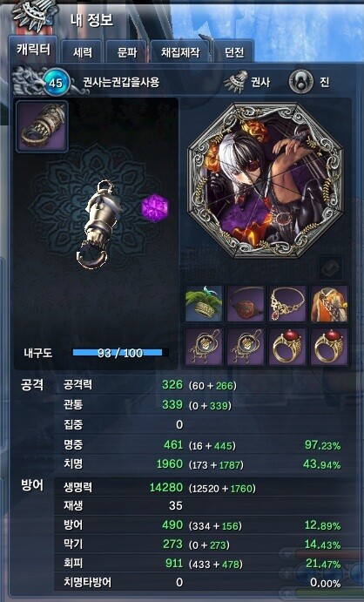This screenshot has width=364, height=602.
Task: Click the first gold earring slot
Action: coord(204,347)
